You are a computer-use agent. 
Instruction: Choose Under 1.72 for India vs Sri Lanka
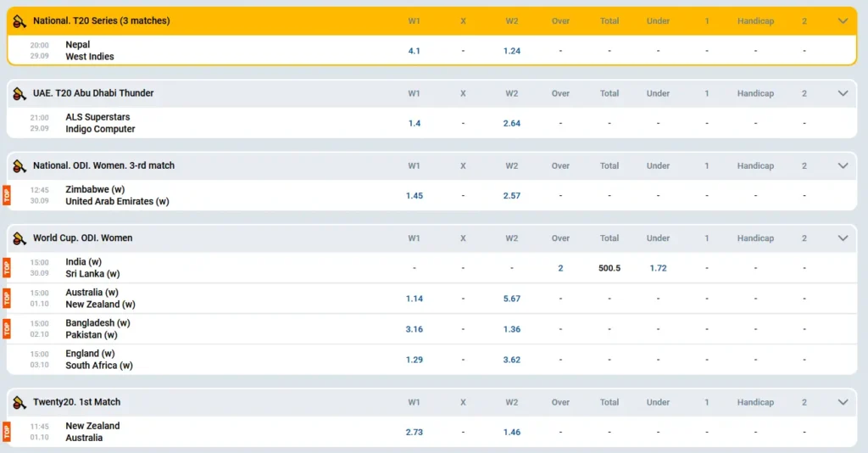pos(658,268)
